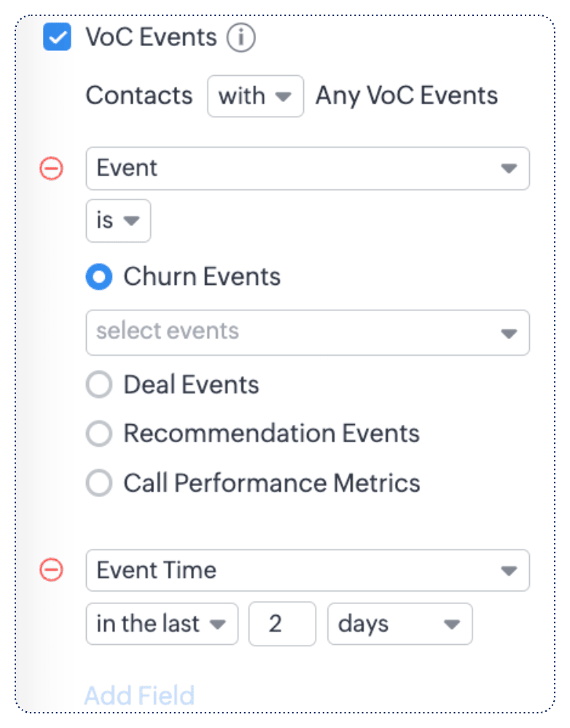Remove the Event Time filter row
570x728 pixels.
[x=51, y=570]
